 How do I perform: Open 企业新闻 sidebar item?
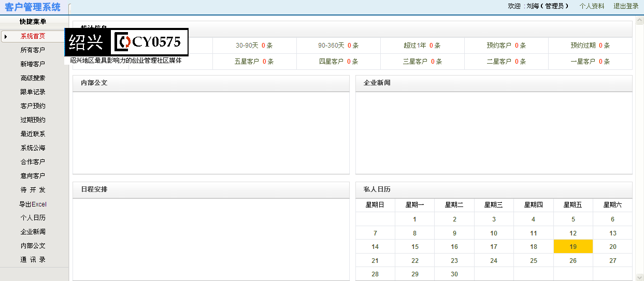coord(33,232)
